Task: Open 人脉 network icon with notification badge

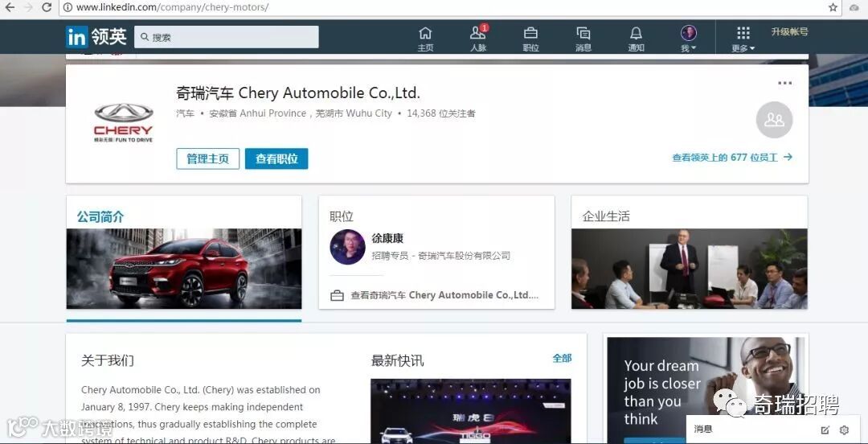Action: pyautogui.click(x=478, y=39)
